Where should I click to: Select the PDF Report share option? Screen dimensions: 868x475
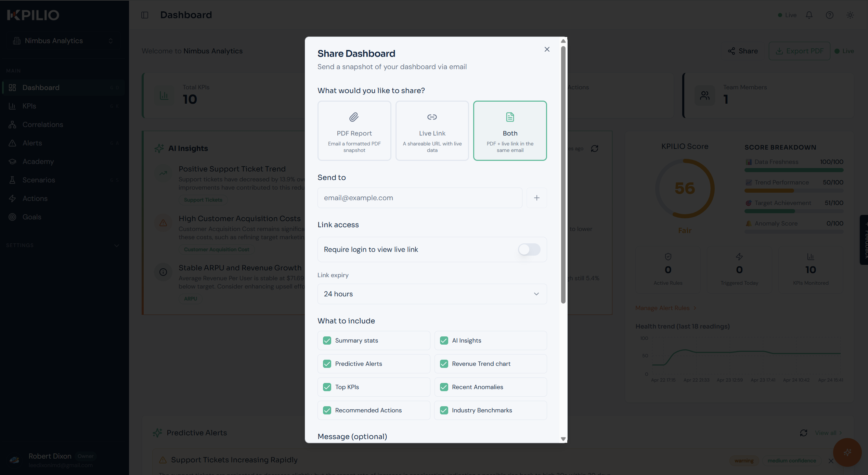[x=354, y=131]
